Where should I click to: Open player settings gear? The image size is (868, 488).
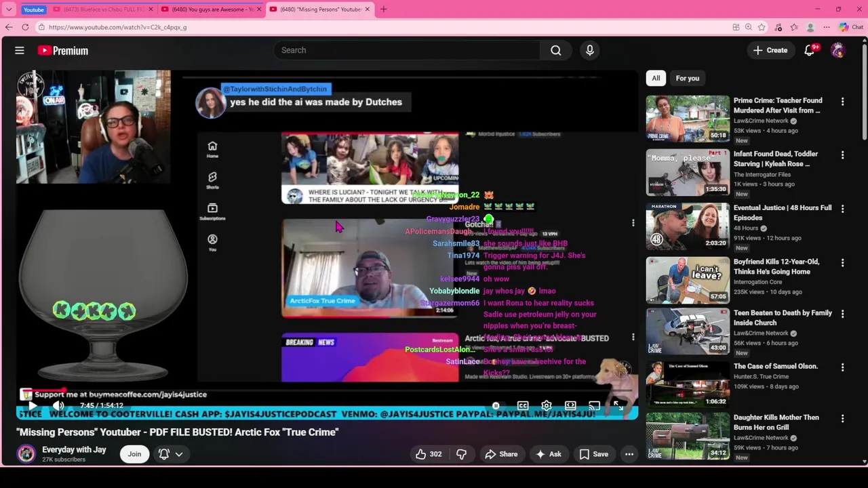[x=547, y=406]
